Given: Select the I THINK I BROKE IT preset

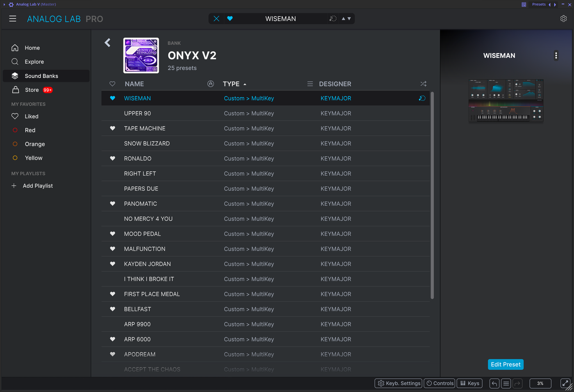Looking at the screenshot, I should 266,279.
